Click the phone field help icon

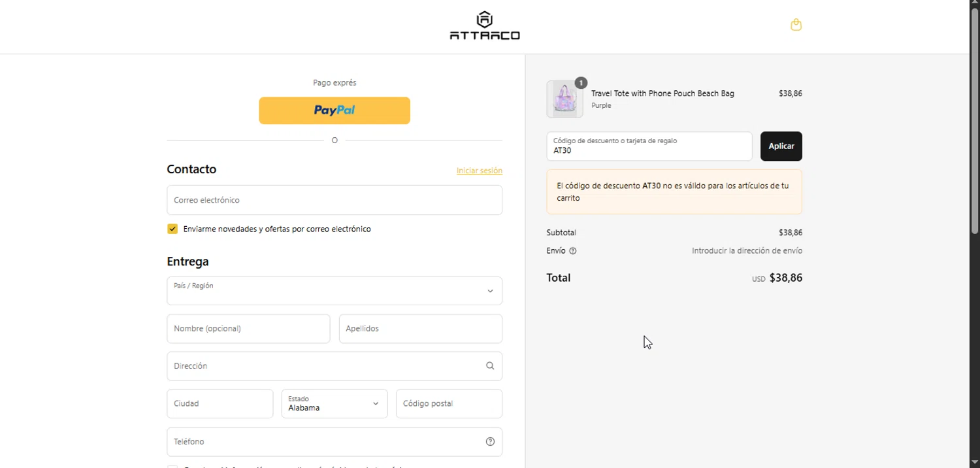(490, 442)
